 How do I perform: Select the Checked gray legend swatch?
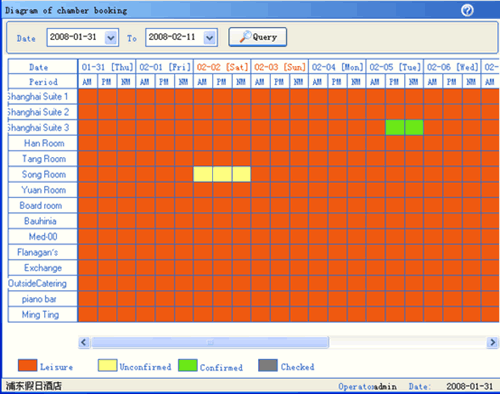coord(268,365)
